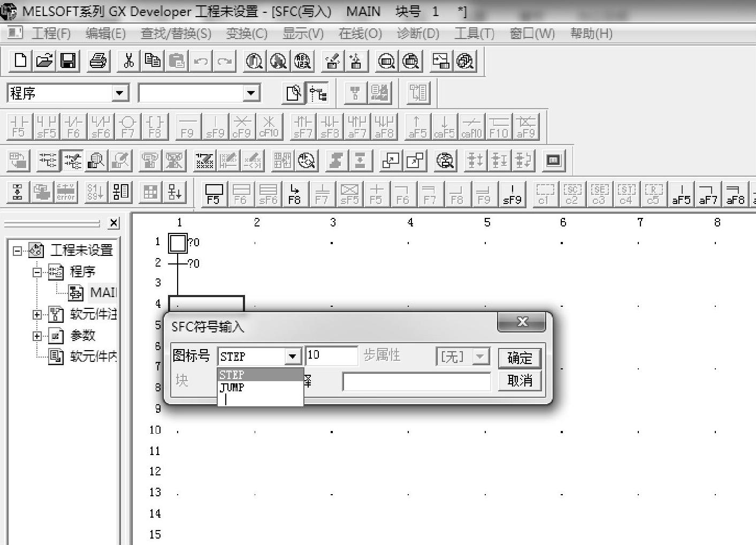
Task: Open a project using the folder icon
Action: 44,60
